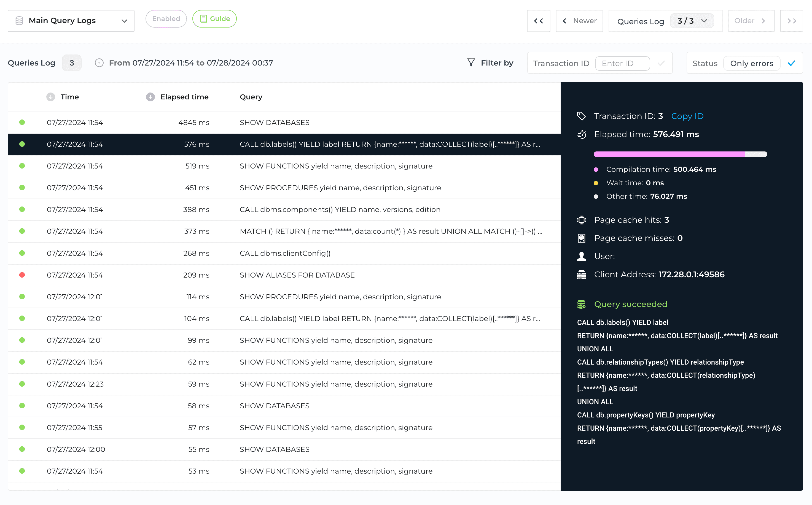812x505 pixels.
Task: Click the Enter ID input field
Action: [622, 63]
